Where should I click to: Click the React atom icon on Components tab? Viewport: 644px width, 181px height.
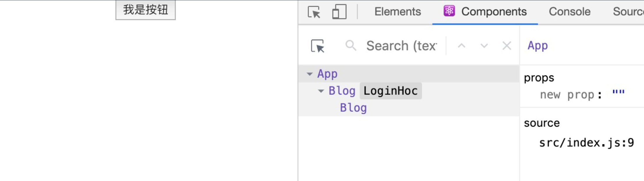pos(449,11)
